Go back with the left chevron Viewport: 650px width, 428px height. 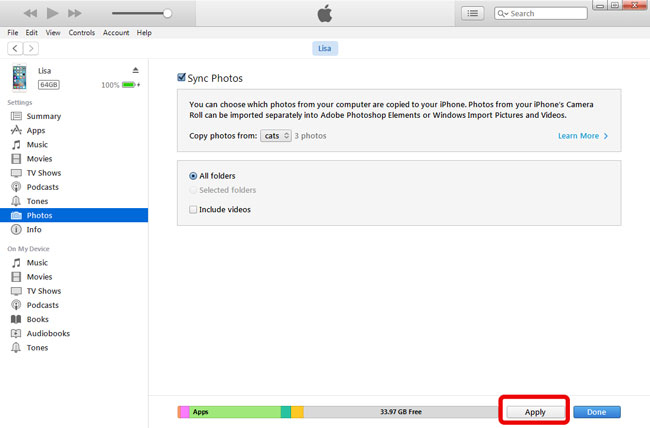(15, 49)
